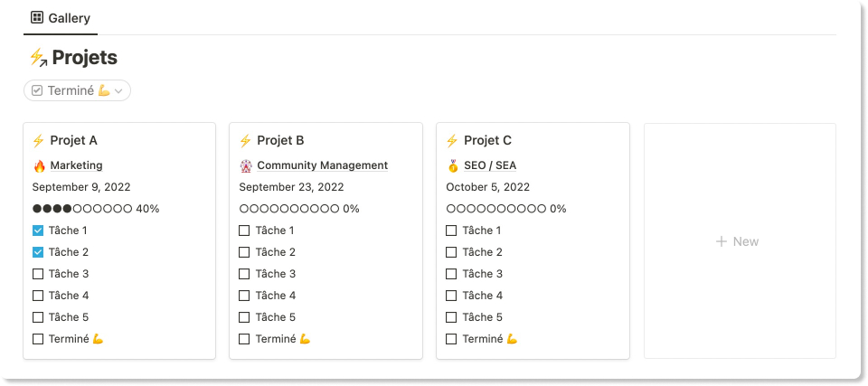The image size is (868, 386).
Task: Click the Gallery view grid icon
Action: click(x=37, y=17)
